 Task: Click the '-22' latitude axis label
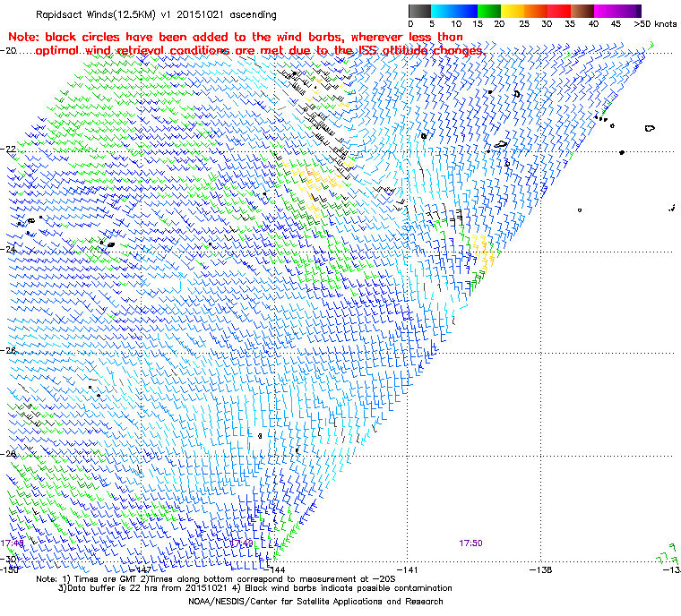pyautogui.click(x=8, y=149)
